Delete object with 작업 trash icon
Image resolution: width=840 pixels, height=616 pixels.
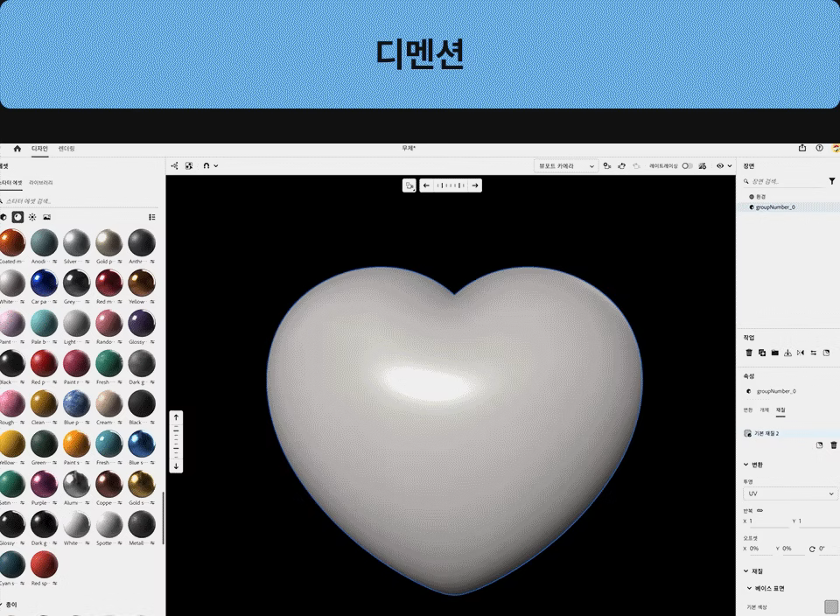(x=749, y=353)
